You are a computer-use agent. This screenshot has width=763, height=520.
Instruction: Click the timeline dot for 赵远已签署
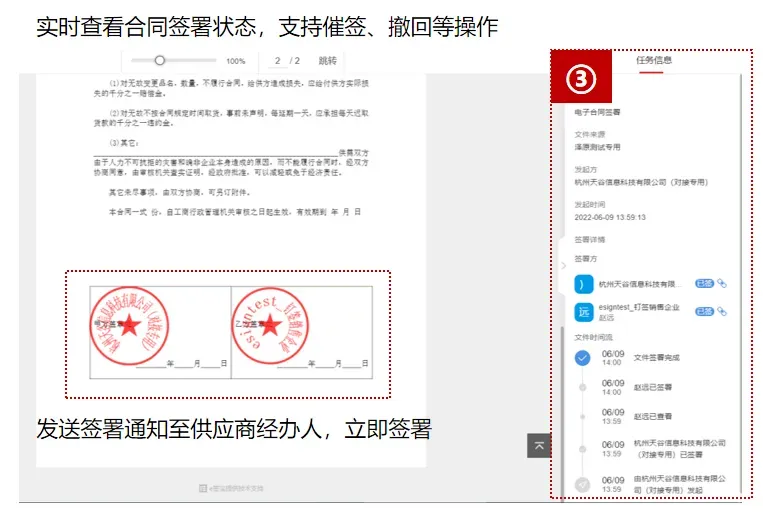(x=582, y=387)
